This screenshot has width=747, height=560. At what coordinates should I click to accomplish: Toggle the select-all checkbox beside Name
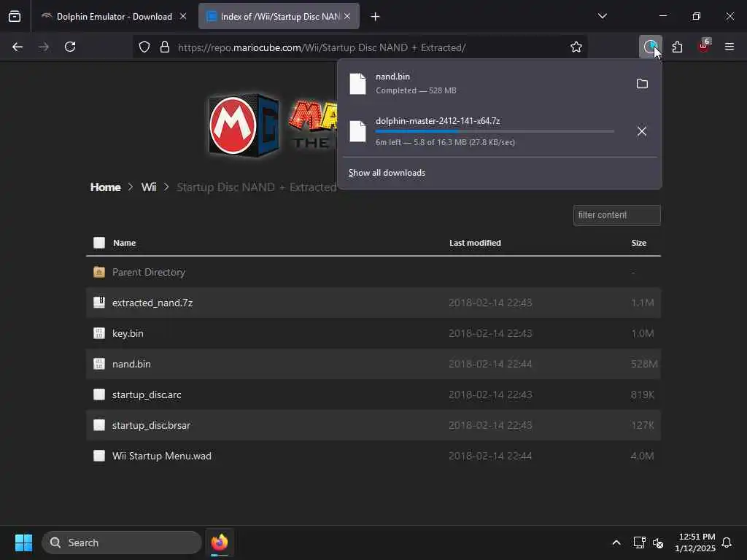click(99, 243)
